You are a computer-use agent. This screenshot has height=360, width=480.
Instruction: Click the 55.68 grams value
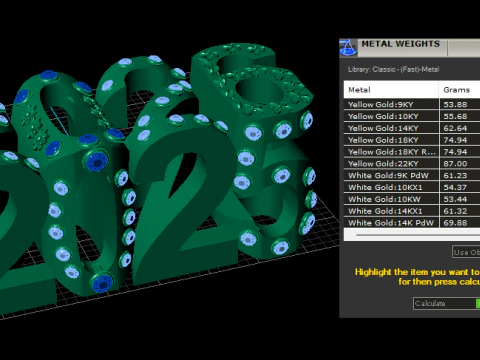coord(455,116)
